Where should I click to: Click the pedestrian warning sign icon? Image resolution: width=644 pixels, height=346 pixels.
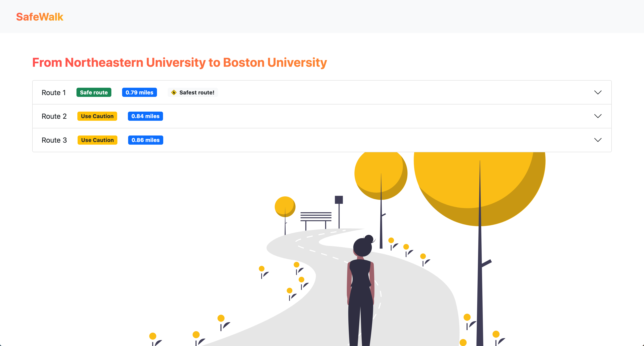pyautogui.click(x=174, y=92)
